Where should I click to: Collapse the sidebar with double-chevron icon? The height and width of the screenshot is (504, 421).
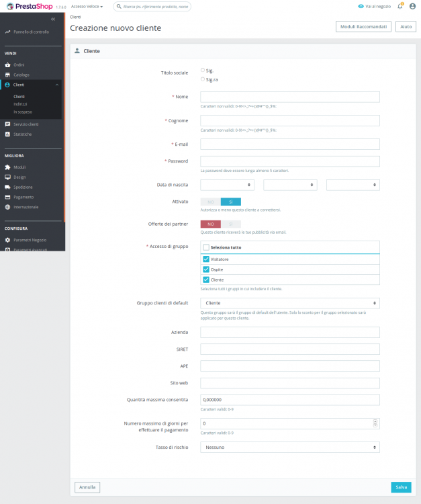(53, 19)
